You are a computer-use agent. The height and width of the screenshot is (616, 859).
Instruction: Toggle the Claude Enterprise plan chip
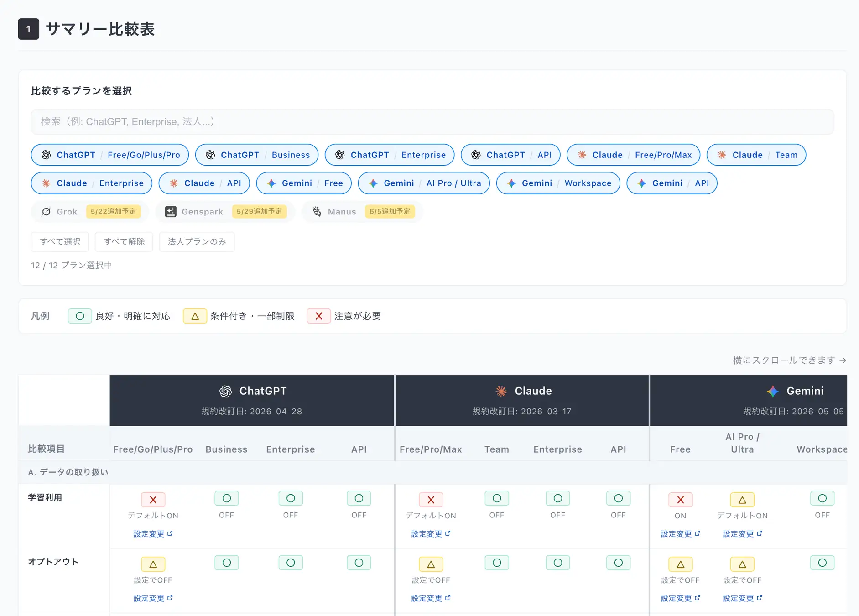[x=92, y=183]
